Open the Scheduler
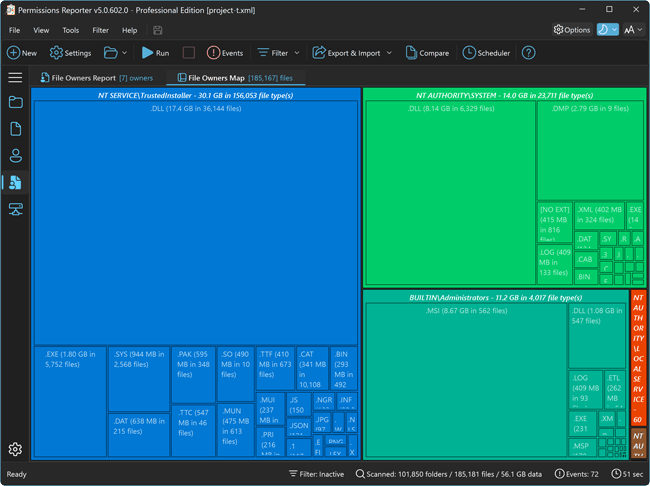The image size is (650, 486). (x=486, y=53)
